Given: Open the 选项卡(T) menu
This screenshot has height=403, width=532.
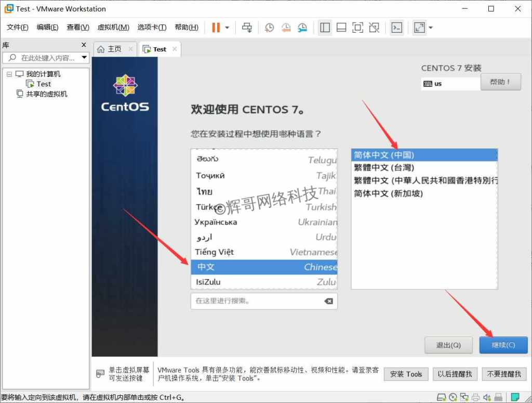Looking at the screenshot, I should (152, 28).
